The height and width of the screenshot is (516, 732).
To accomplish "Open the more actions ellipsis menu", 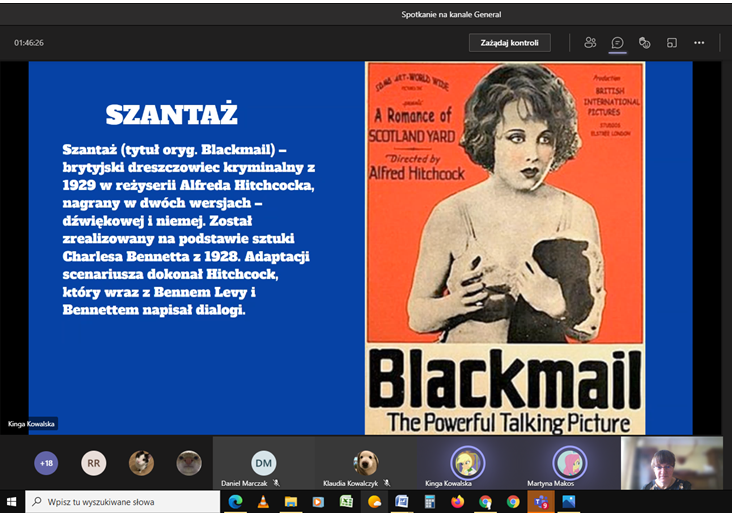I will coord(699,42).
